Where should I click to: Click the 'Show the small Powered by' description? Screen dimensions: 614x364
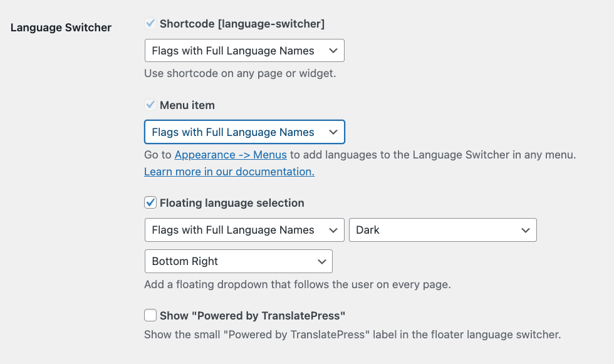coord(352,335)
